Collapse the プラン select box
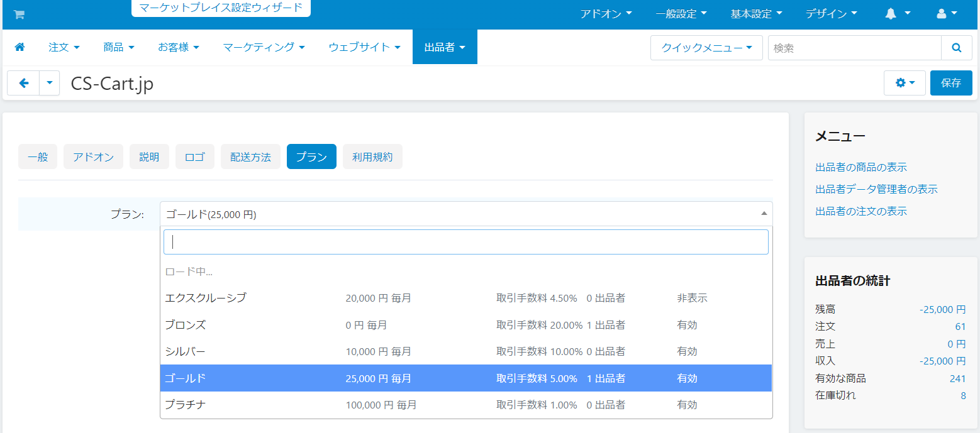 pos(466,214)
